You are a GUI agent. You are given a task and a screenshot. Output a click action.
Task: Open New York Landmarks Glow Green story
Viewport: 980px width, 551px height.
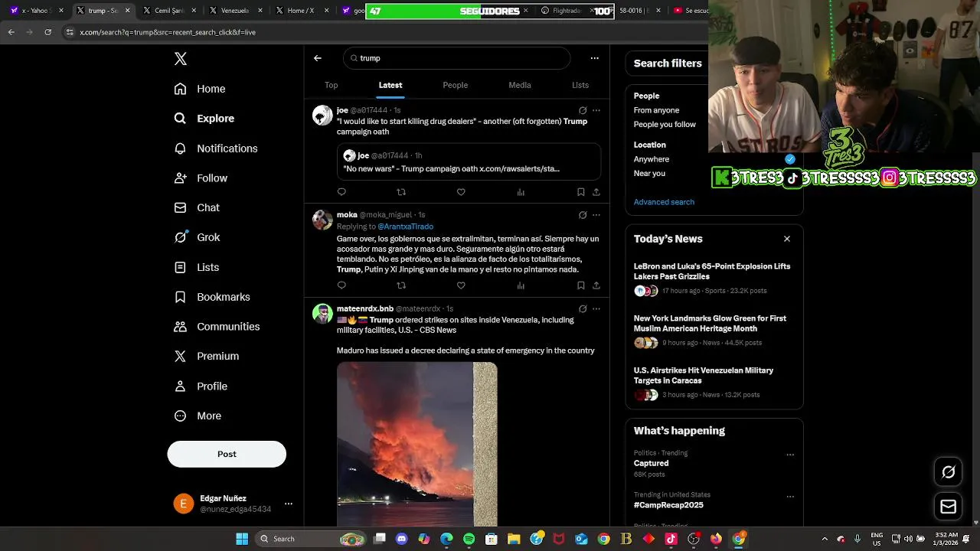[714, 331]
